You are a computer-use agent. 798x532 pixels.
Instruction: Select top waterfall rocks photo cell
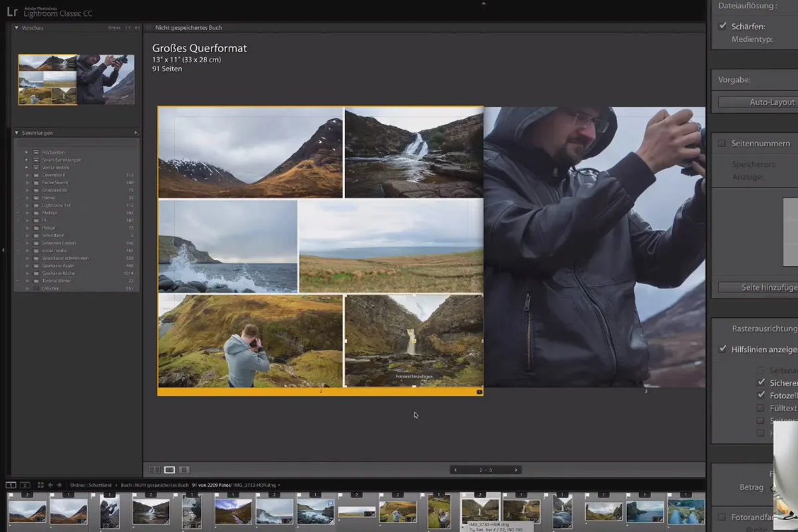[414, 153]
